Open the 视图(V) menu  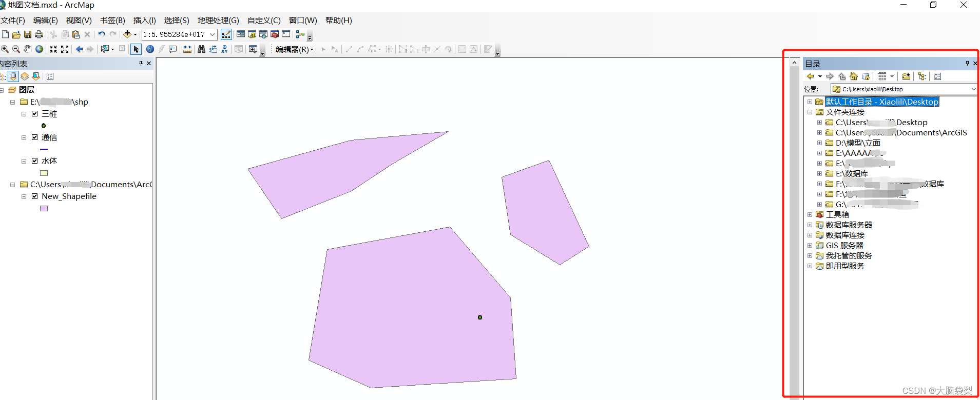(79, 21)
